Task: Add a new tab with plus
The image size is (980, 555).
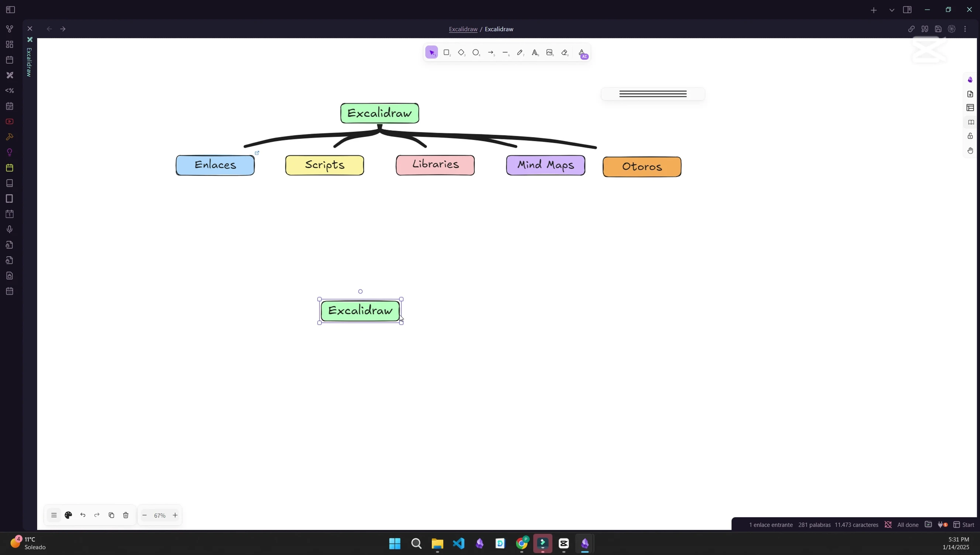Action: 874,10
